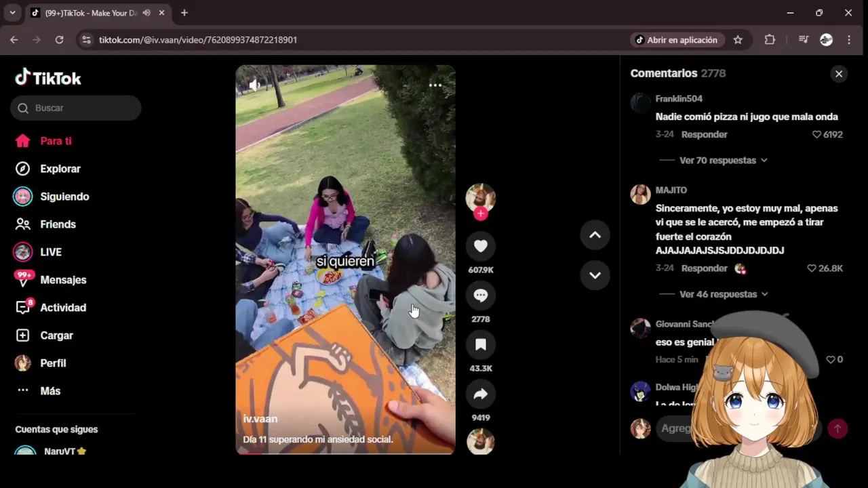Share video with arrow icon
The width and height of the screenshot is (868, 488).
[x=480, y=394]
